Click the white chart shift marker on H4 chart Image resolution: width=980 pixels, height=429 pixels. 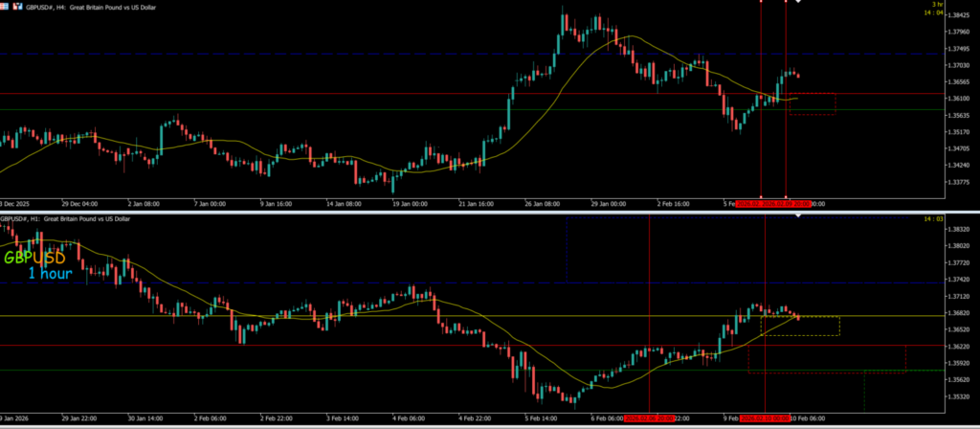[x=798, y=3]
